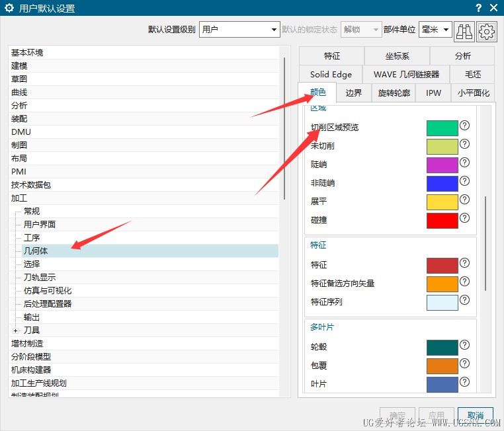Switch to the 分析 tab
Screen dimensions: 504x431
(x=462, y=56)
